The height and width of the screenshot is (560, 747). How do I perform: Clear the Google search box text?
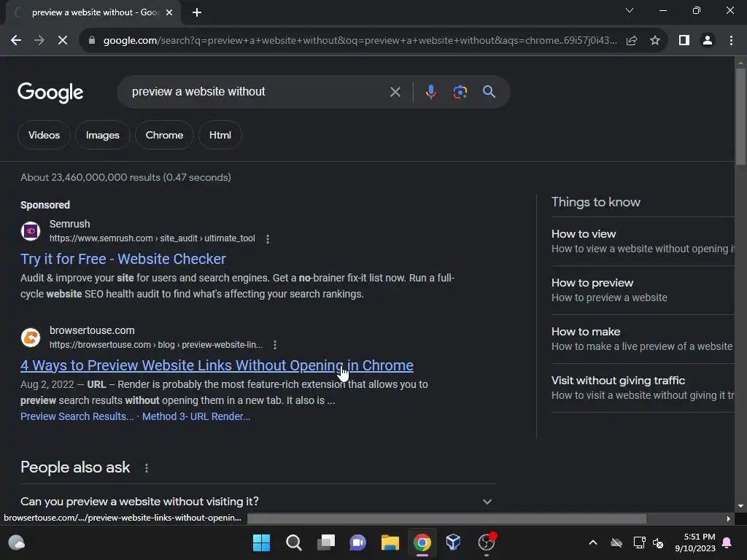[395, 92]
